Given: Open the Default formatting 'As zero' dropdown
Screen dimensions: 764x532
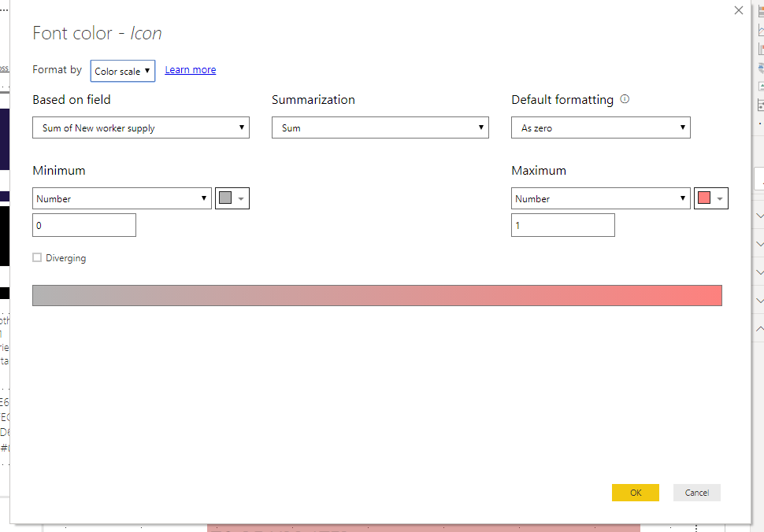Looking at the screenshot, I should 601,127.
